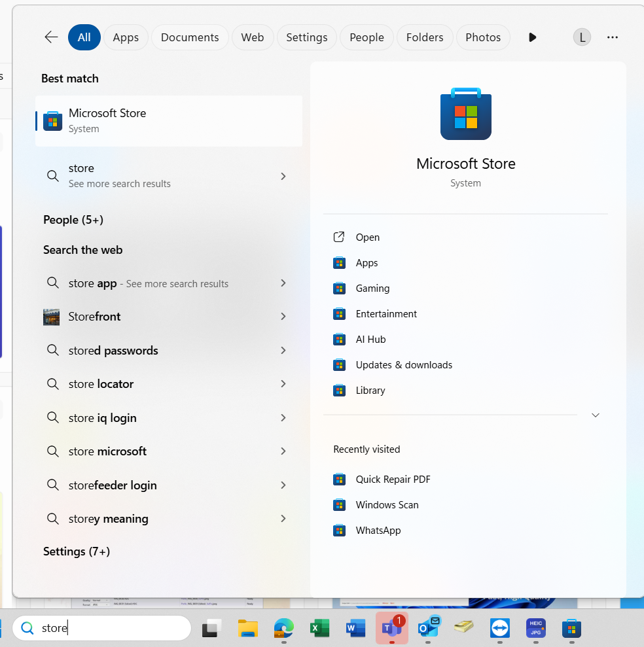Open the Microsoft Store best match result
Screen dimensions: 644x647
(x=169, y=121)
